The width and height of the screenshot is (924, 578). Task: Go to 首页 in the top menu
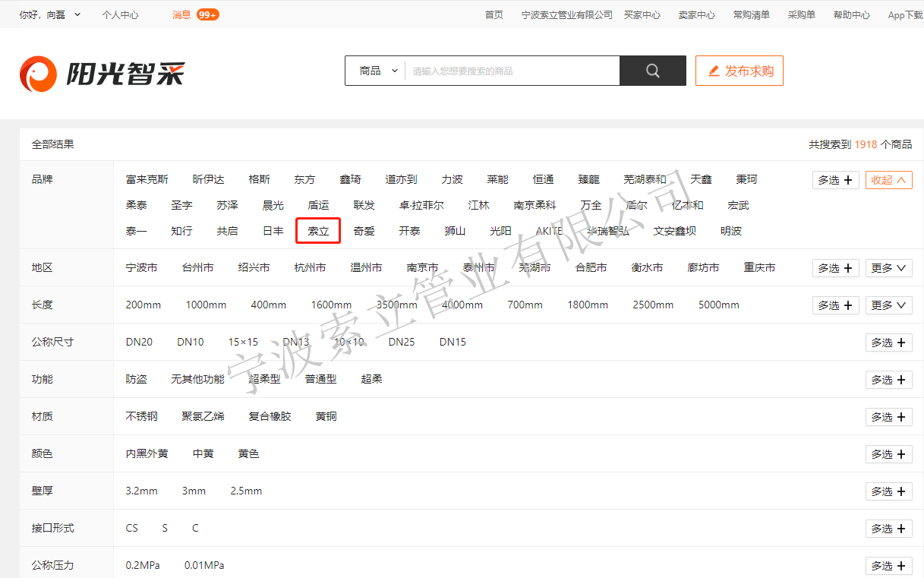tap(494, 14)
